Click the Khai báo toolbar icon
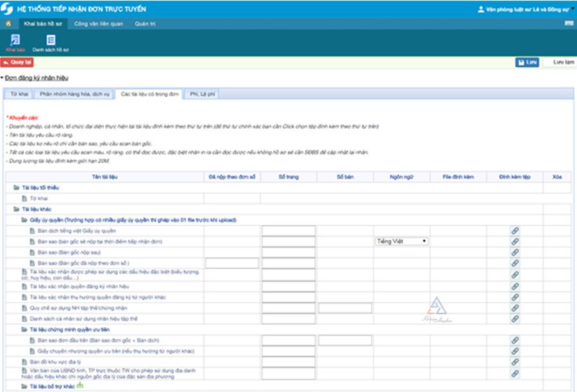577x392 pixels. (15, 42)
